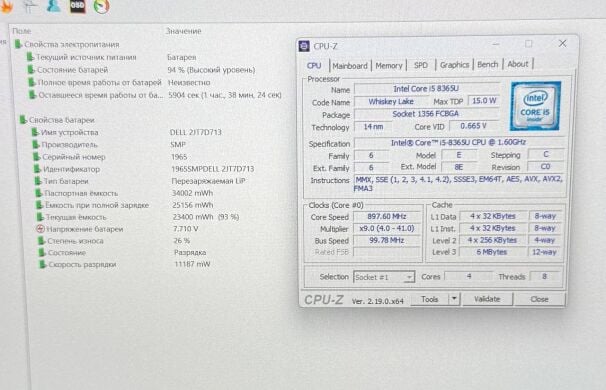Click the battery level value '94 % (Высокий уровень)'
Image resolution: width=606 pixels, height=390 pixels.
click(x=211, y=70)
